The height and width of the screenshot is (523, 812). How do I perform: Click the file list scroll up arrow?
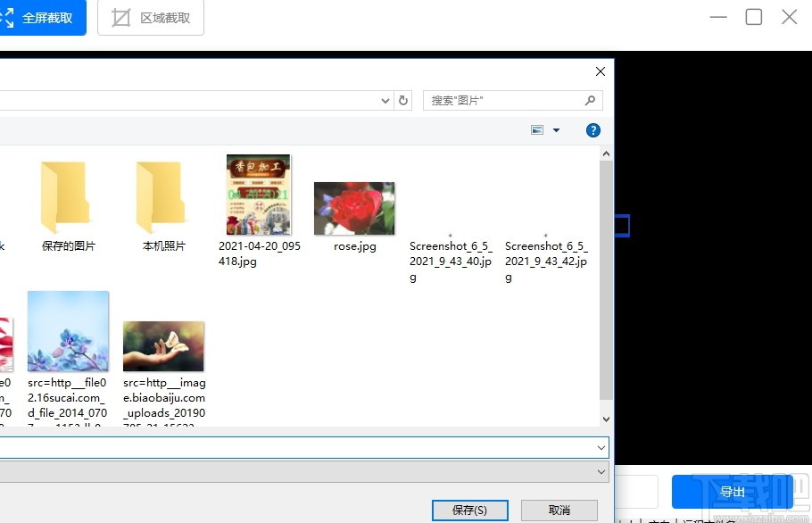point(606,154)
